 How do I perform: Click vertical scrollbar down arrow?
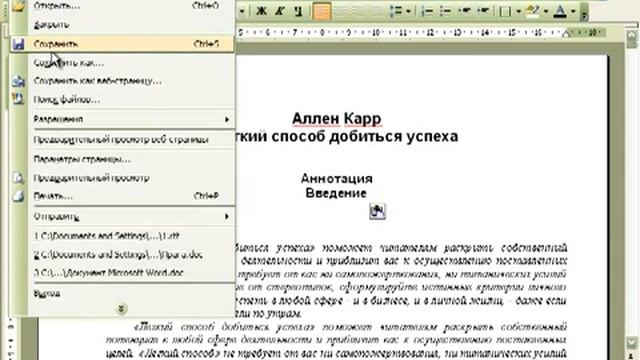pos(631,342)
